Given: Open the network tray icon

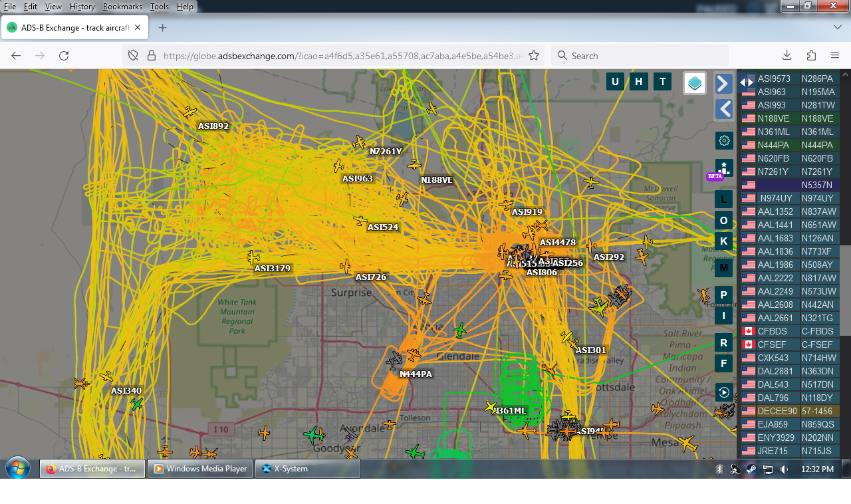Looking at the screenshot, I should [x=767, y=469].
